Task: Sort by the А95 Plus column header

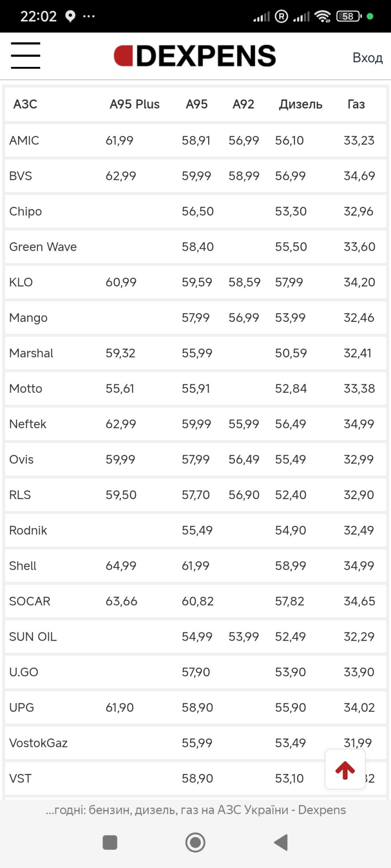Action: 134,104
